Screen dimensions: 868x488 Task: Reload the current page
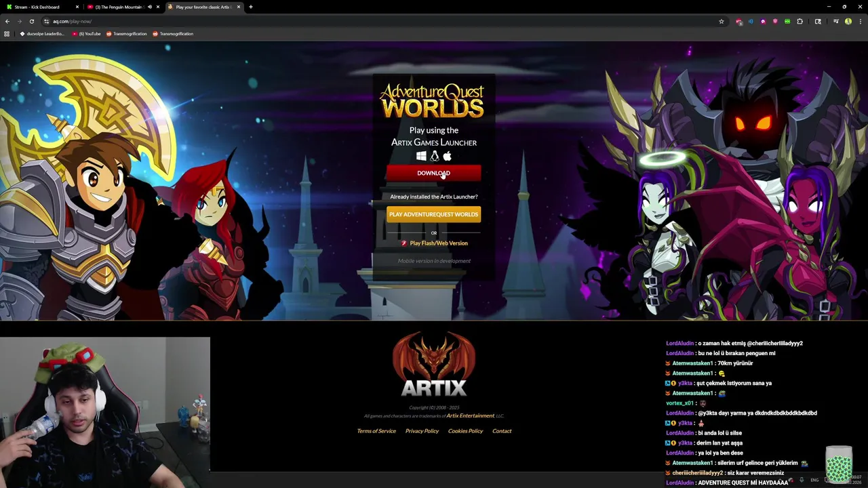pos(31,21)
